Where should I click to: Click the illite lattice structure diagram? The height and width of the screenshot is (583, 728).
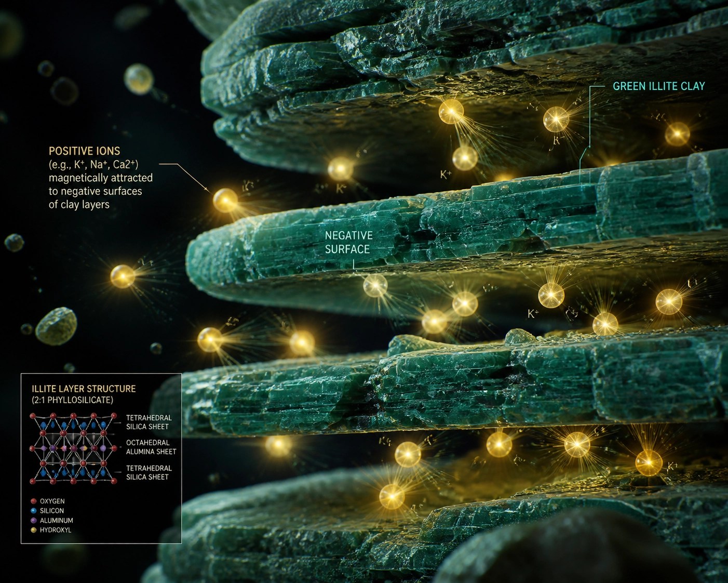coord(74,448)
